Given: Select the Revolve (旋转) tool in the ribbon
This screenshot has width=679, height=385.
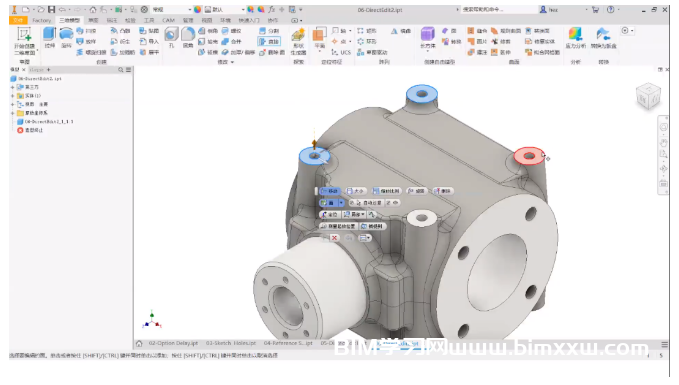Looking at the screenshot, I should click(x=66, y=38).
